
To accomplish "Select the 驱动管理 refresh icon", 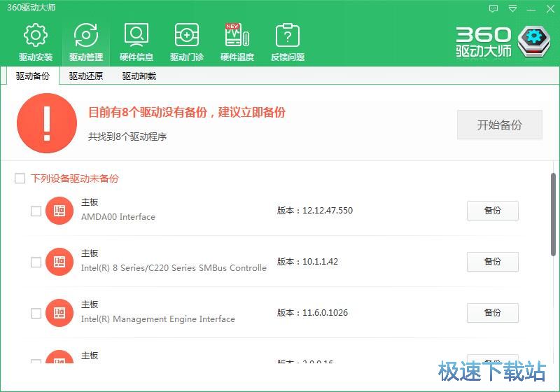I will (85, 35).
